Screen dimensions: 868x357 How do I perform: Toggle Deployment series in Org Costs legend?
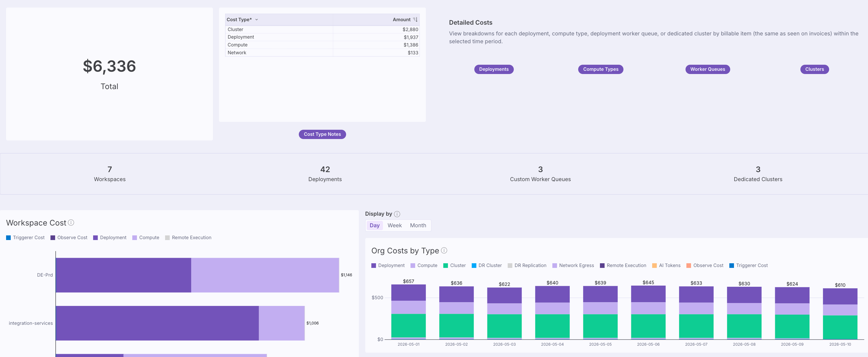[388, 266]
